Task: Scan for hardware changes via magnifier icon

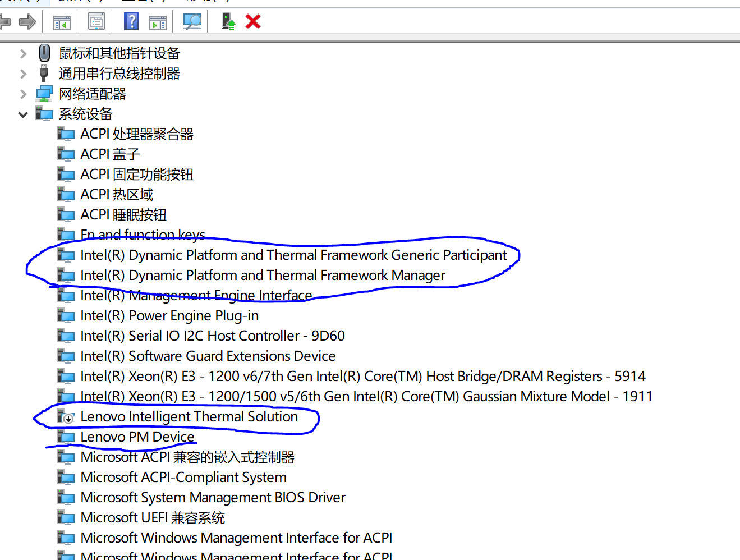Action: click(192, 22)
